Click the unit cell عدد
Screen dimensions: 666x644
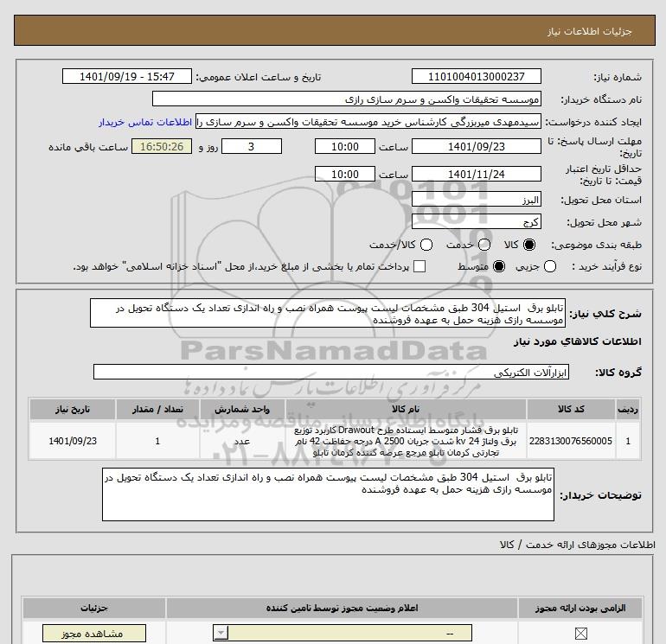tap(242, 441)
